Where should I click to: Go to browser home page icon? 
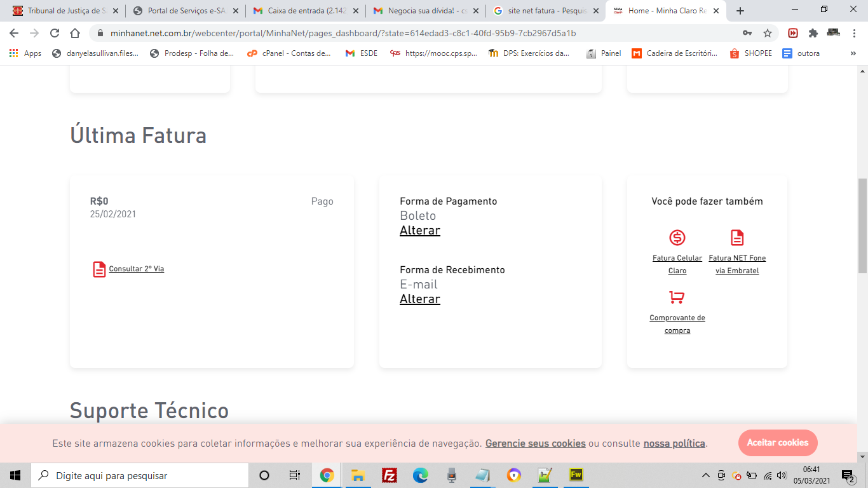(x=75, y=33)
